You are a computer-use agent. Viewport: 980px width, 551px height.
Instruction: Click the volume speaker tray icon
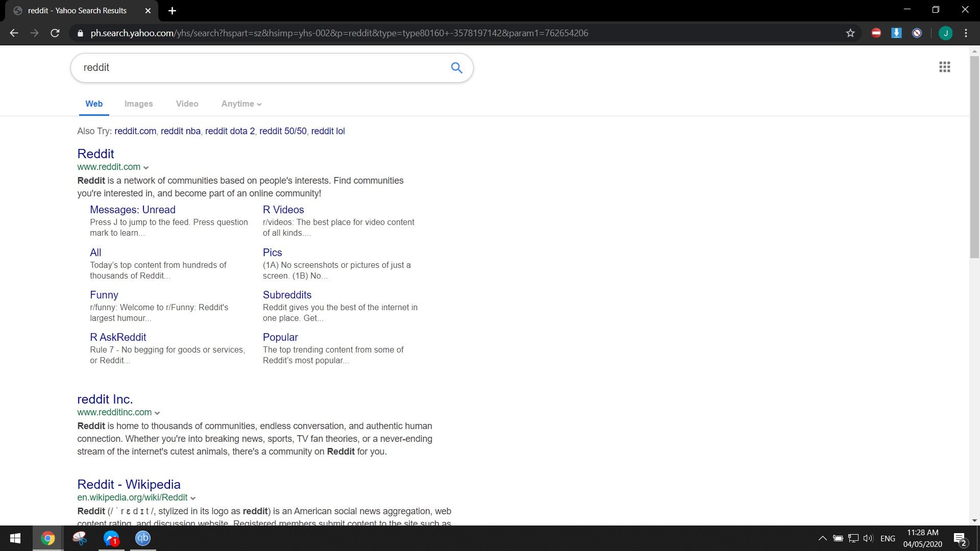868,538
